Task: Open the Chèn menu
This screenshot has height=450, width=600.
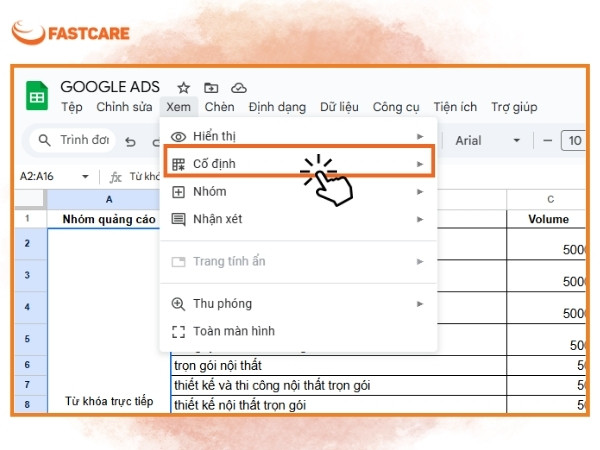Action: 220,107
